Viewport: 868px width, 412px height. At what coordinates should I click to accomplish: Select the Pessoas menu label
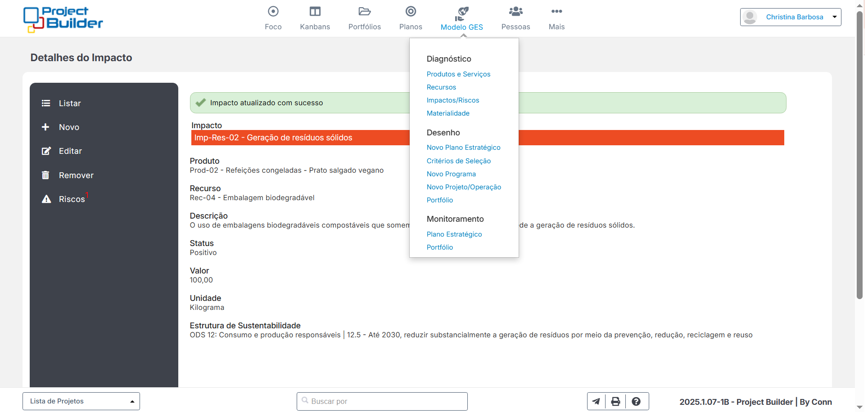click(515, 27)
